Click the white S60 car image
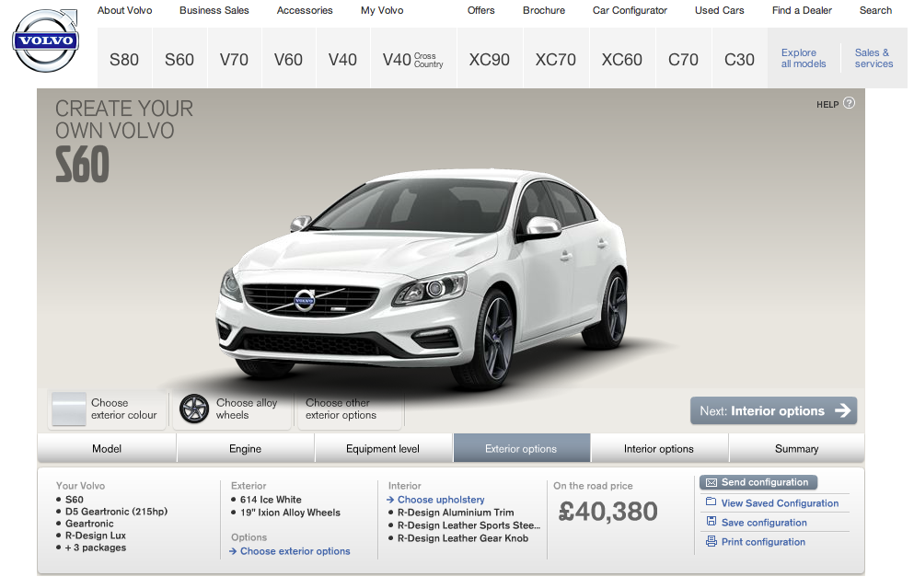Screen dimensions: 914x588 (423, 279)
